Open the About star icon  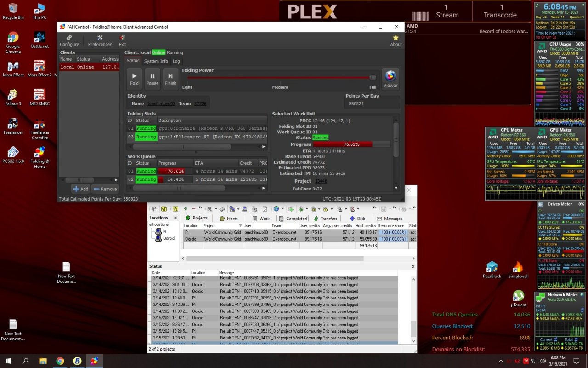pos(396,40)
